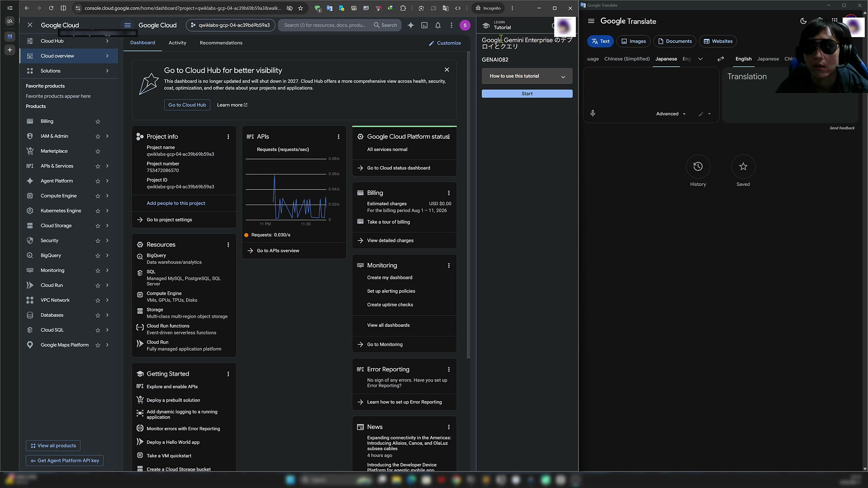Image resolution: width=868 pixels, height=488 pixels.
Task: Swap languages arrow in Google Translate
Action: [x=721, y=59]
